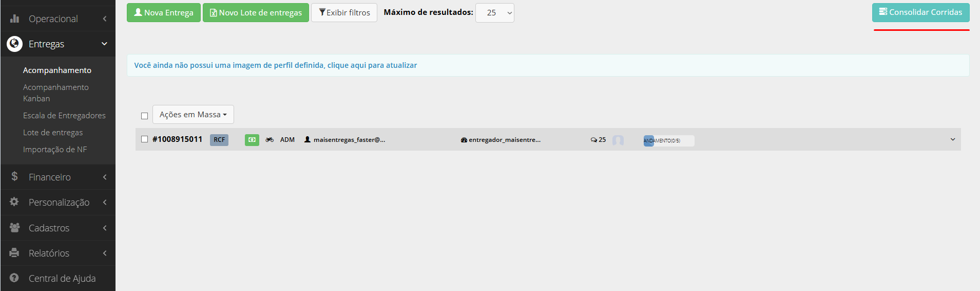
Task: Click the Nova Entrega button
Action: [164, 13]
